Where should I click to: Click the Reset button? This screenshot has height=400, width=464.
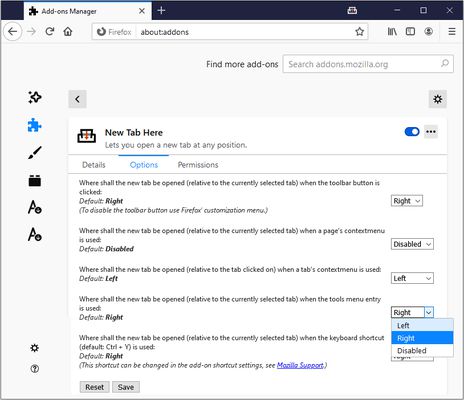click(94, 387)
